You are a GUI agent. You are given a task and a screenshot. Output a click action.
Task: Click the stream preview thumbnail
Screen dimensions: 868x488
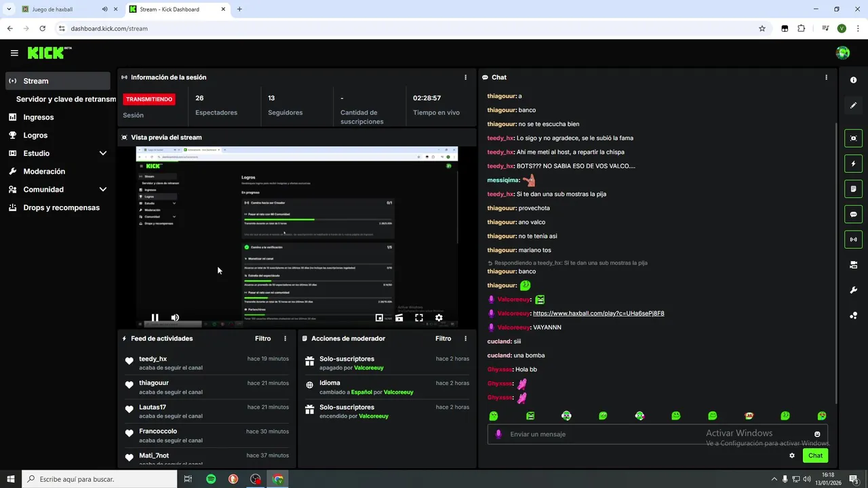pyautogui.click(x=296, y=237)
